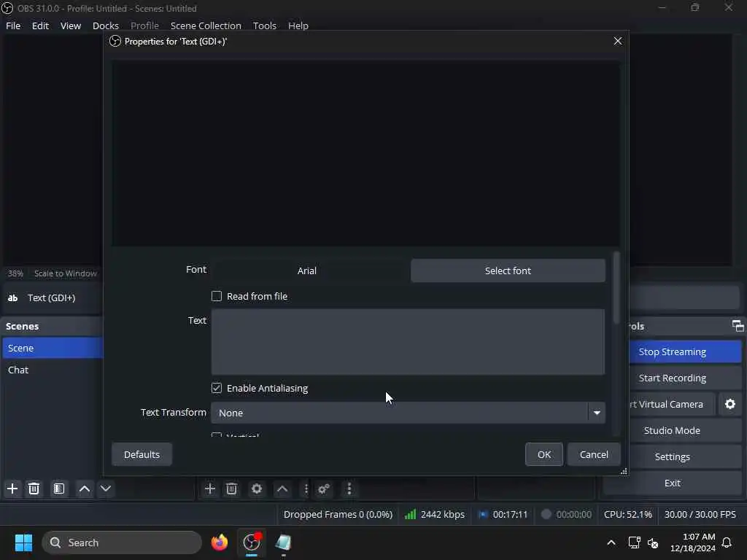Remove selected source with trash icon
The height and width of the screenshot is (560, 747).
[x=231, y=489]
